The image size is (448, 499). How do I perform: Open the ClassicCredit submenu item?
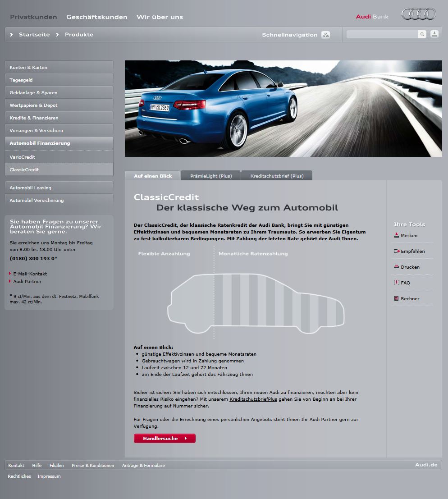coord(59,169)
